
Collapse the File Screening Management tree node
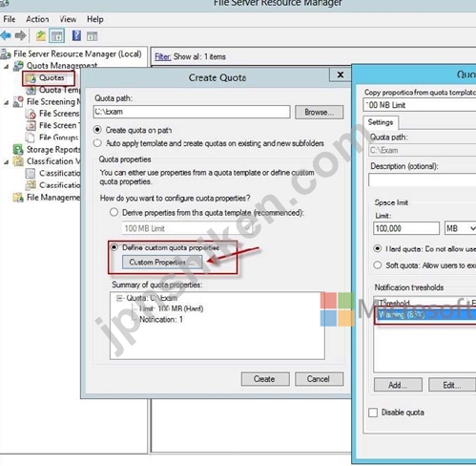pyautogui.click(x=7, y=102)
